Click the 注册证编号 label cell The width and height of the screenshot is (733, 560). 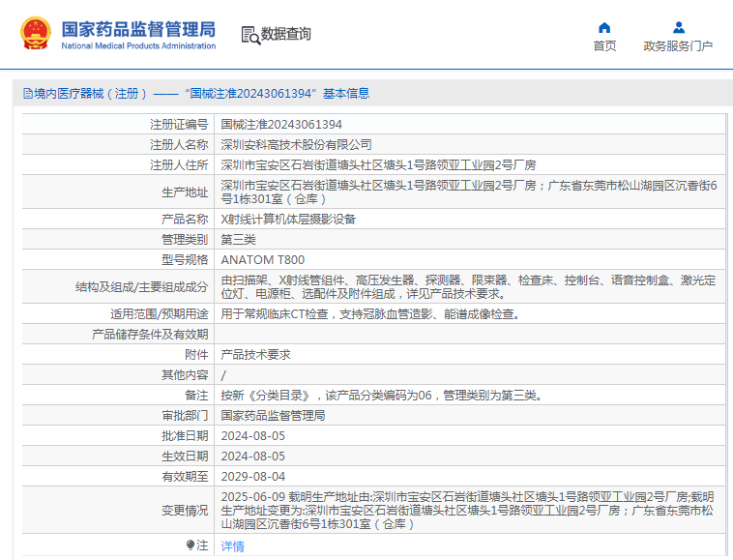click(x=118, y=125)
